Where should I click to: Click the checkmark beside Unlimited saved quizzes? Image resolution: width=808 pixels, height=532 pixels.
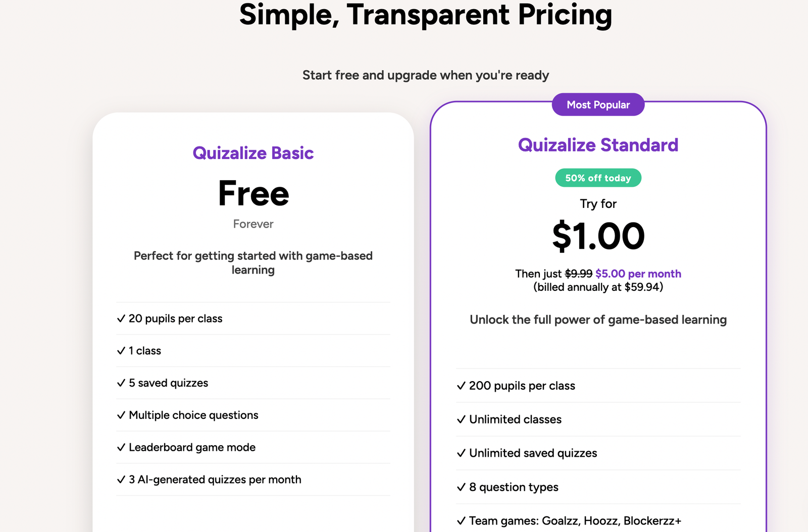pos(461,453)
